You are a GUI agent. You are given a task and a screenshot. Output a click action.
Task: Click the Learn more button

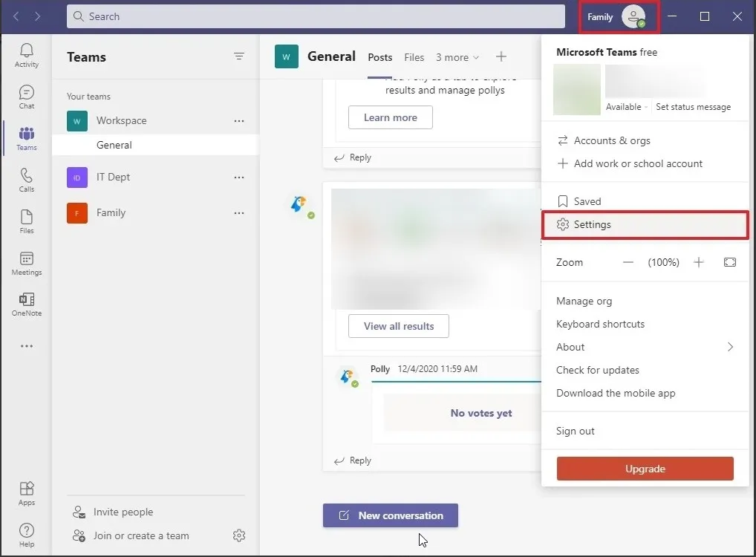click(x=391, y=117)
